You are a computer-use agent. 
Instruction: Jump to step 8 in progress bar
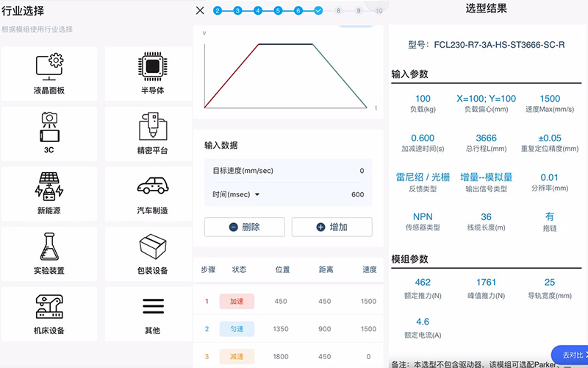click(339, 10)
